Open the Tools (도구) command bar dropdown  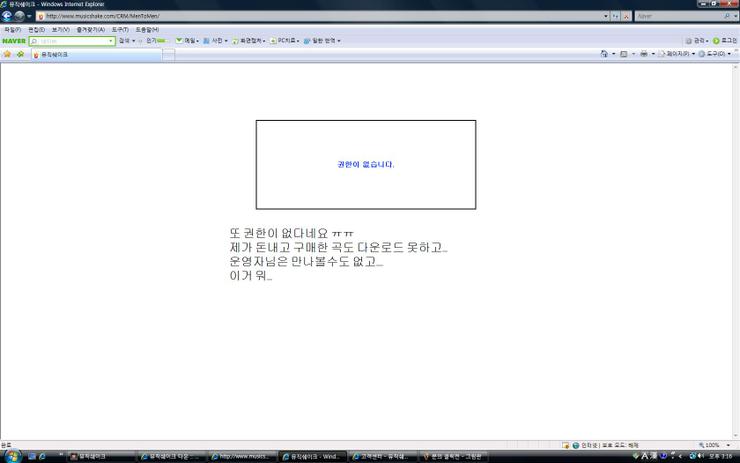pyautogui.click(x=715, y=54)
